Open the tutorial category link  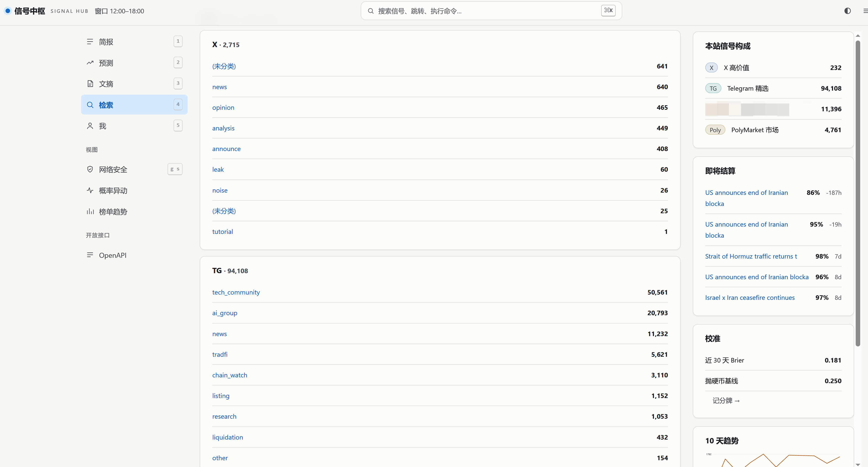222,232
